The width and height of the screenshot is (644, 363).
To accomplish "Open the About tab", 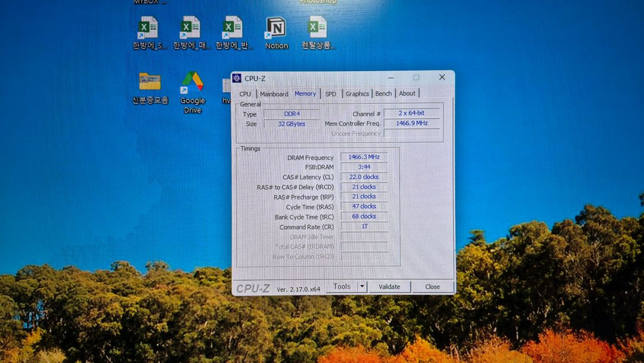I will [x=407, y=94].
